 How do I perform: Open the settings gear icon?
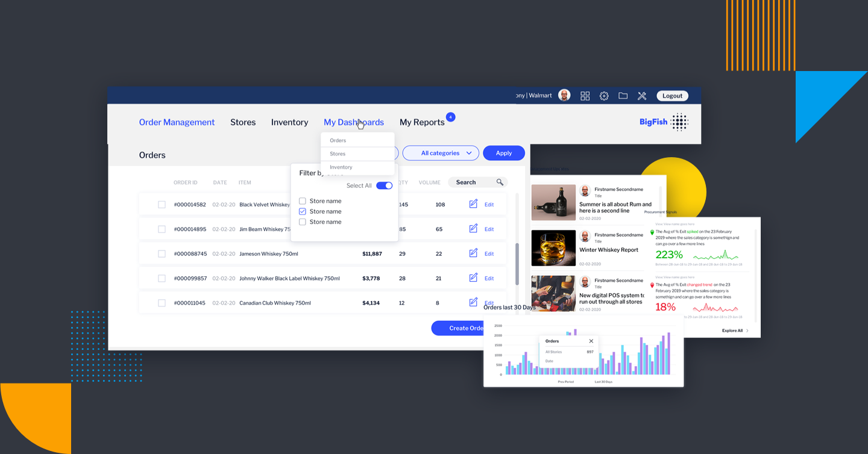point(604,96)
